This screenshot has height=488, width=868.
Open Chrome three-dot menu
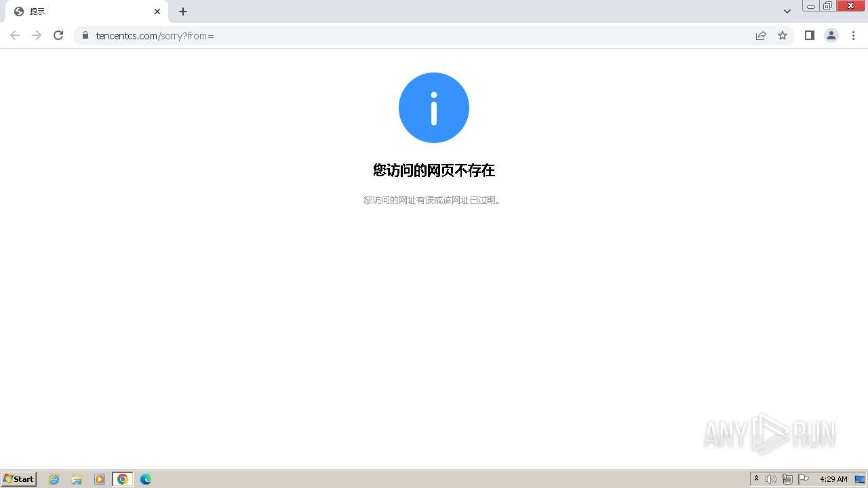click(x=853, y=35)
